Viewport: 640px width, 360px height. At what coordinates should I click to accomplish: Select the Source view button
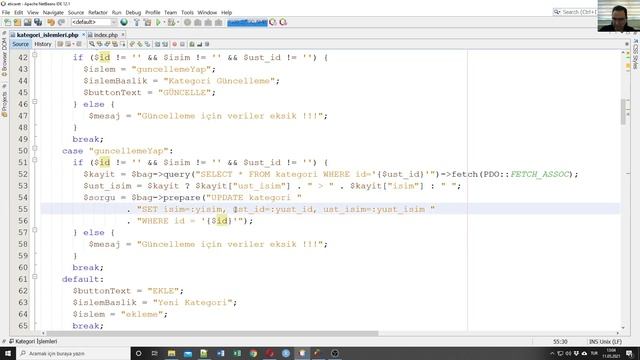tap(20, 44)
